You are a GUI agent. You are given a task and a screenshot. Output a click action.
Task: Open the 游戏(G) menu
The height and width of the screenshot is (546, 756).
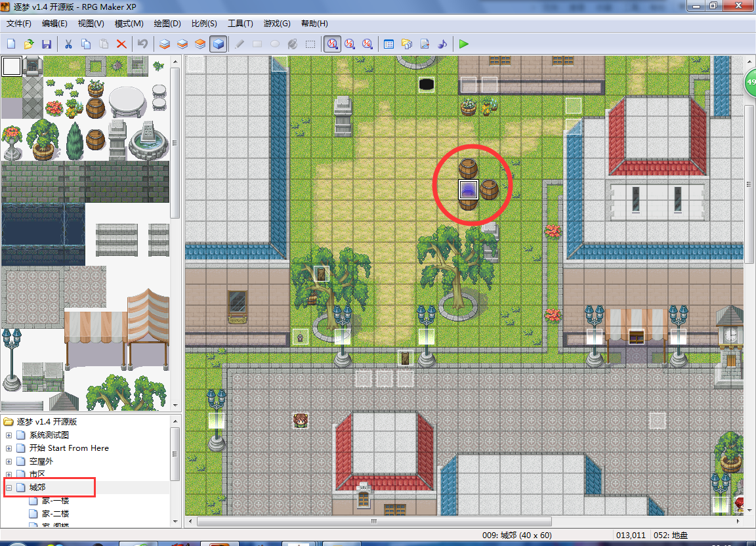tap(277, 24)
